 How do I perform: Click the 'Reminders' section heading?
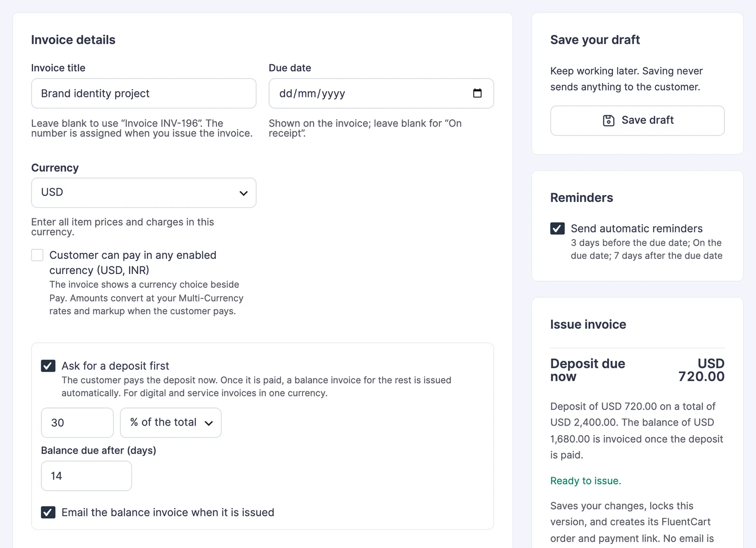click(582, 197)
